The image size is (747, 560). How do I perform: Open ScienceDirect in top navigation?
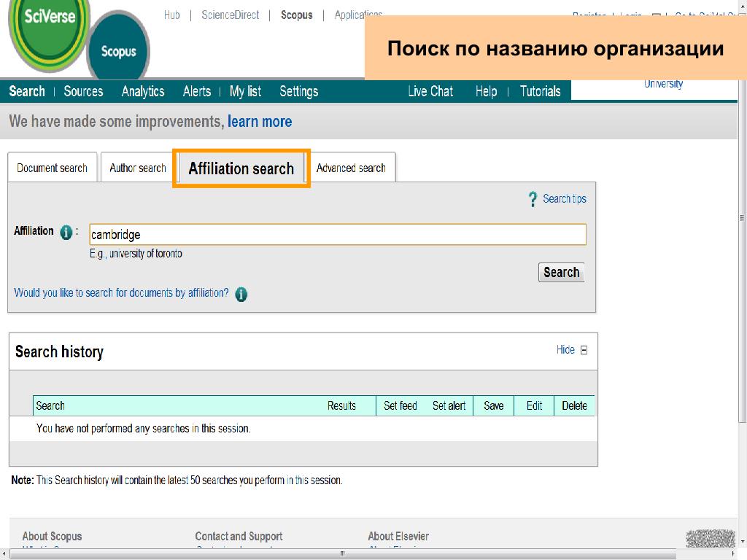(x=230, y=15)
